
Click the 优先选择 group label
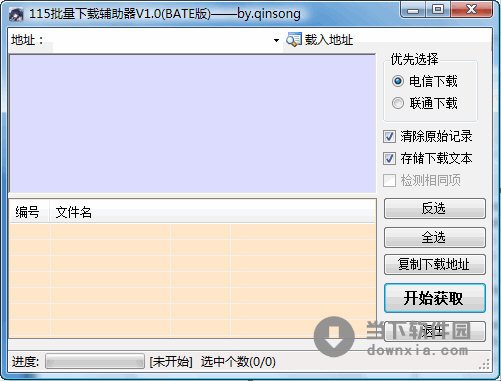(414, 59)
